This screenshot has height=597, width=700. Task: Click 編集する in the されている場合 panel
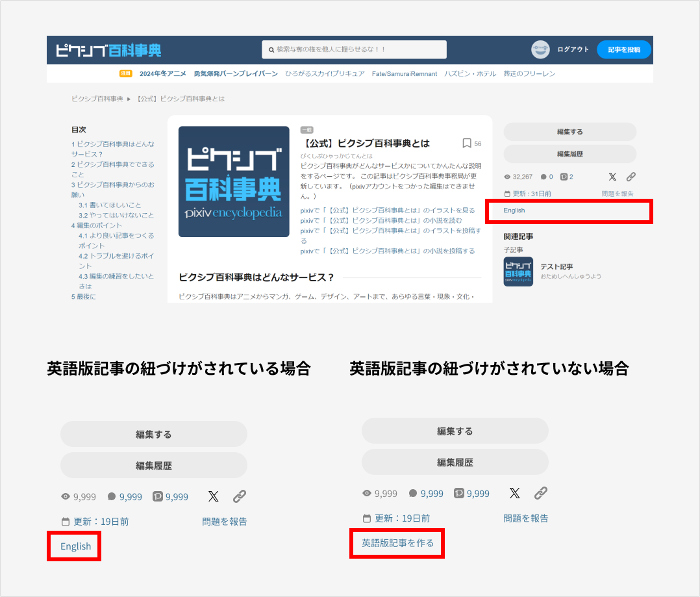click(153, 434)
